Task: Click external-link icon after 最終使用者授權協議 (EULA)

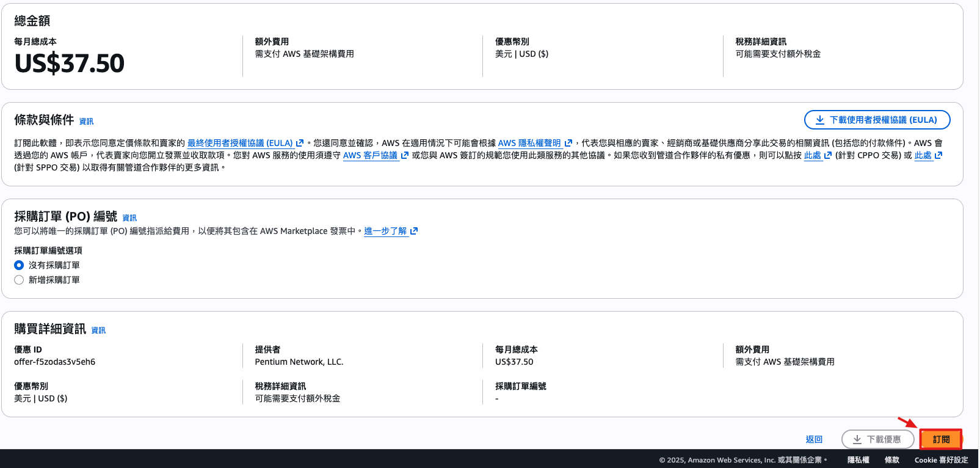Action: coord(300,143)
